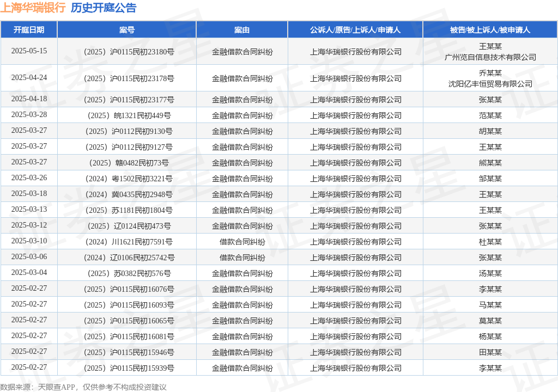Click date cell 2025-04-24
This screenshot has width=558, height=392.
tap(29, 77)
